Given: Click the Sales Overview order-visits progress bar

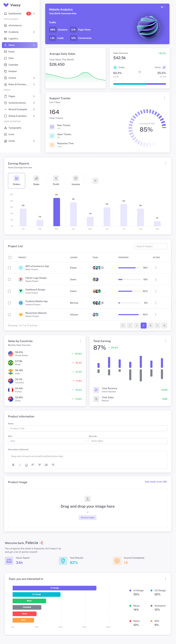Looking at the screenshot, I should (x=139, y=84).
